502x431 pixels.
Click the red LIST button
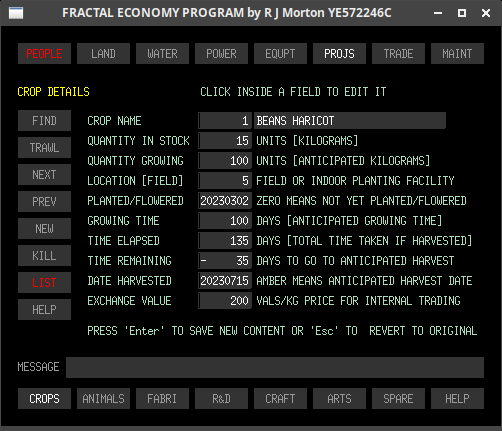tap(44, 283)
